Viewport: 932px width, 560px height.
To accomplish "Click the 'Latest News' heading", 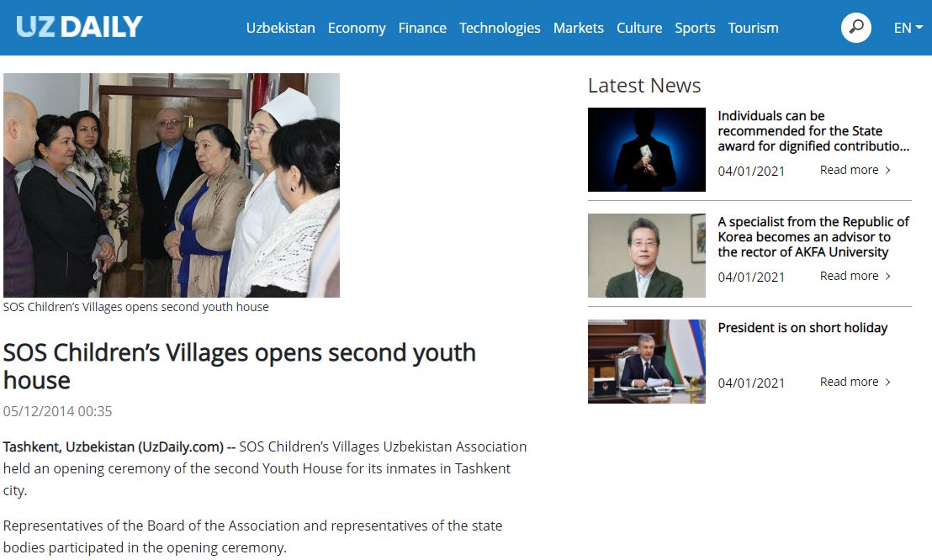I will (644, 86).
